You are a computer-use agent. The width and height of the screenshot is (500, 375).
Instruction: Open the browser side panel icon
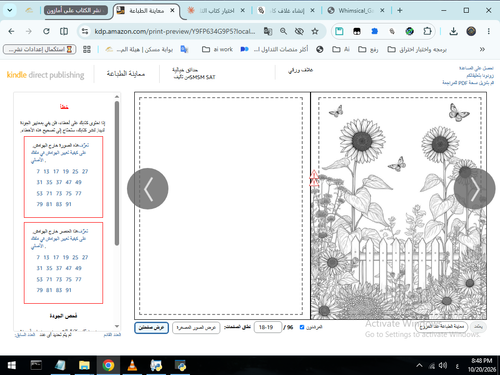click(x=64, y=31)
